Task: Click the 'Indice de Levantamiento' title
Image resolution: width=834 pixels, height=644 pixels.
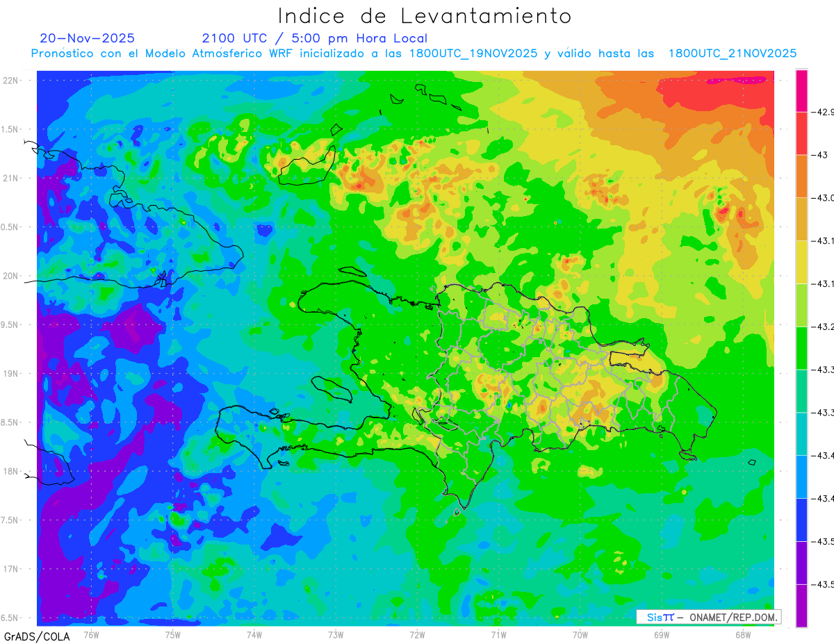Action: tap(425, 16)
